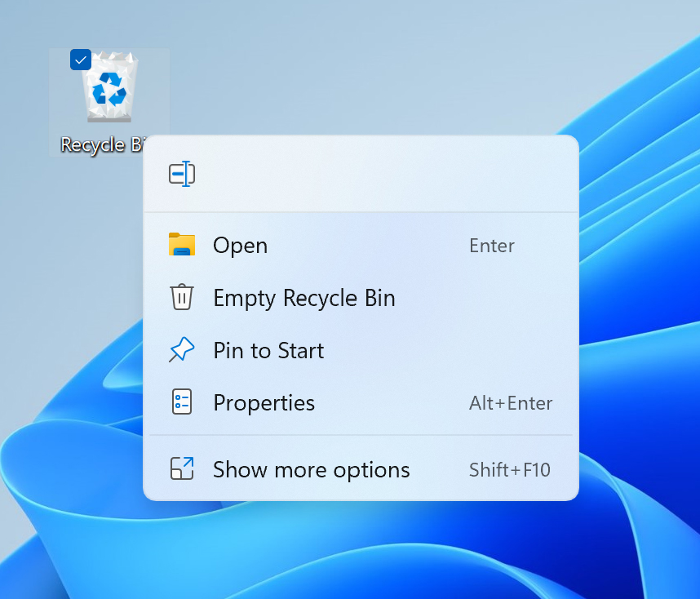Click the recycling symbol on the bin icon

coord(109,88)
